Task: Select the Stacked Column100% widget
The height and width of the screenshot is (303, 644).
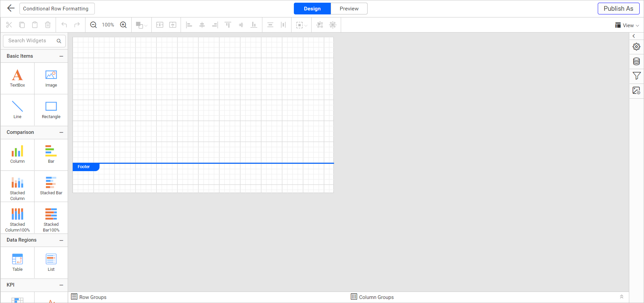Action: (17, 218)
